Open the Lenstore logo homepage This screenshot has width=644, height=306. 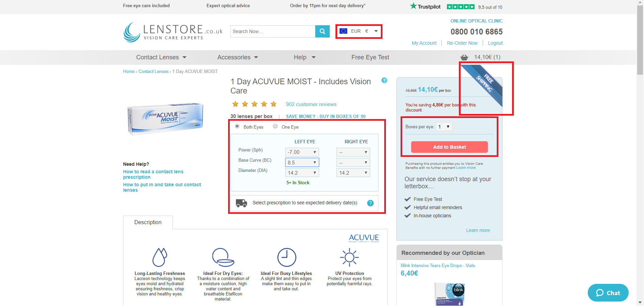173,32
